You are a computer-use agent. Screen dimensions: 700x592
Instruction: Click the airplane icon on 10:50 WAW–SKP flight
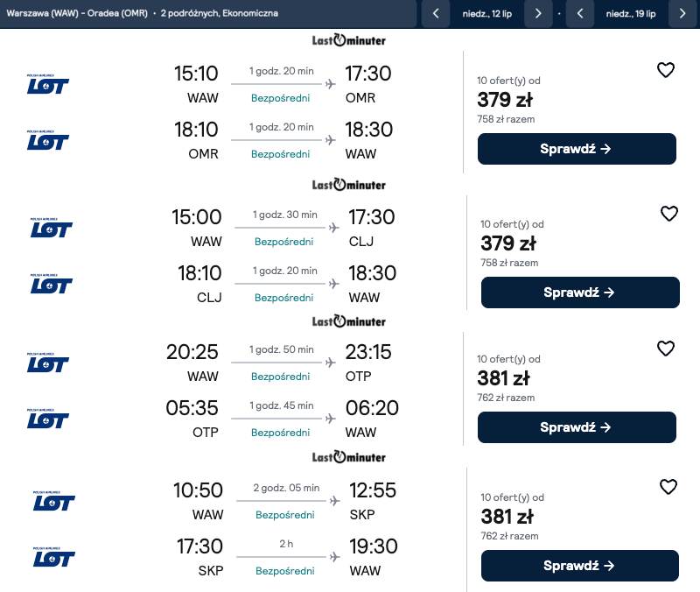[334, 501]
